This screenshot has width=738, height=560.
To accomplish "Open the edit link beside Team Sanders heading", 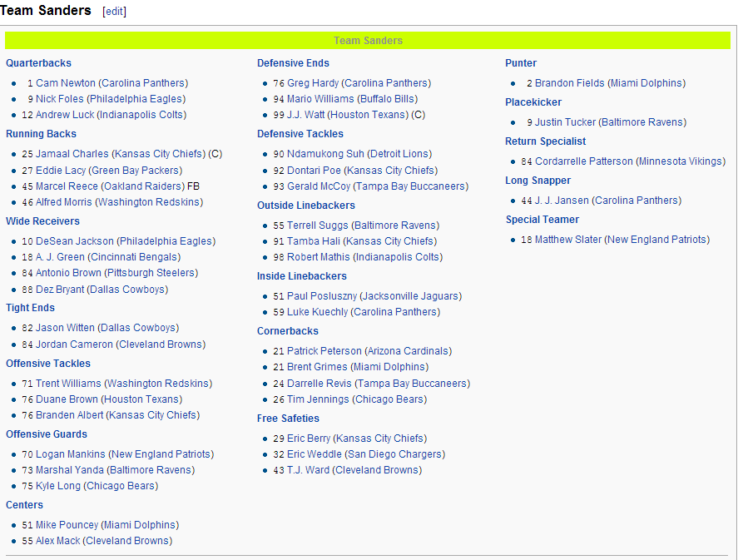I will (114, 12).
